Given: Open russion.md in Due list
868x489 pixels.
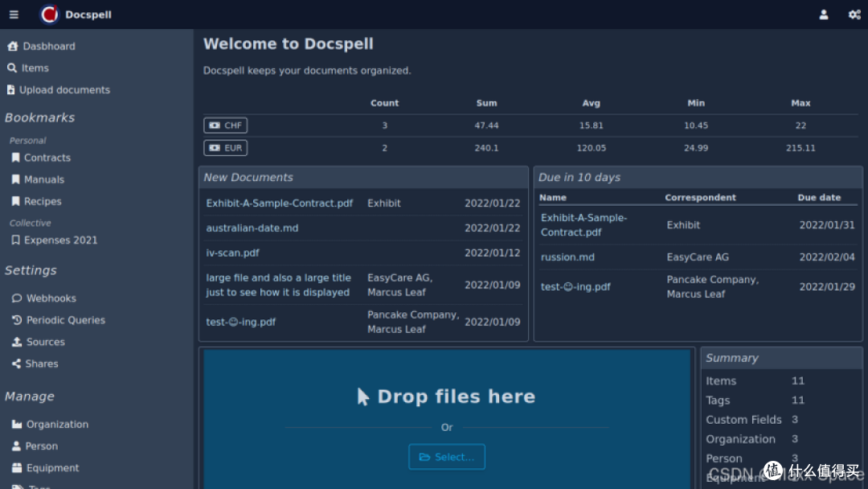Looking at the screenshot, I should point(567,257).
